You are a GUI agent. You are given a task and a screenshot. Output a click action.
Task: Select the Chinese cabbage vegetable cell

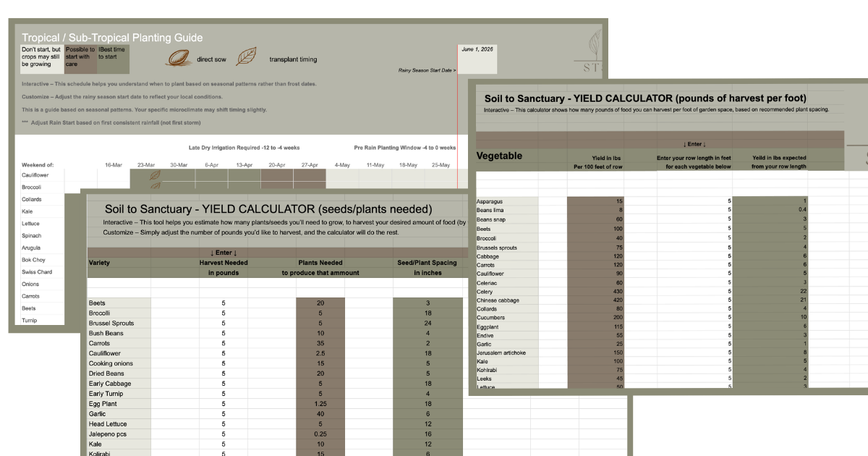507,300
